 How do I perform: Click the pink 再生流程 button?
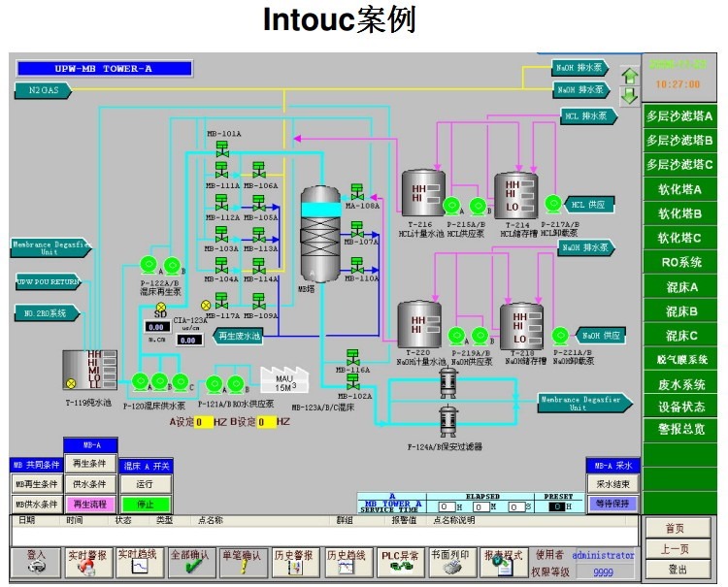(90, 504)
